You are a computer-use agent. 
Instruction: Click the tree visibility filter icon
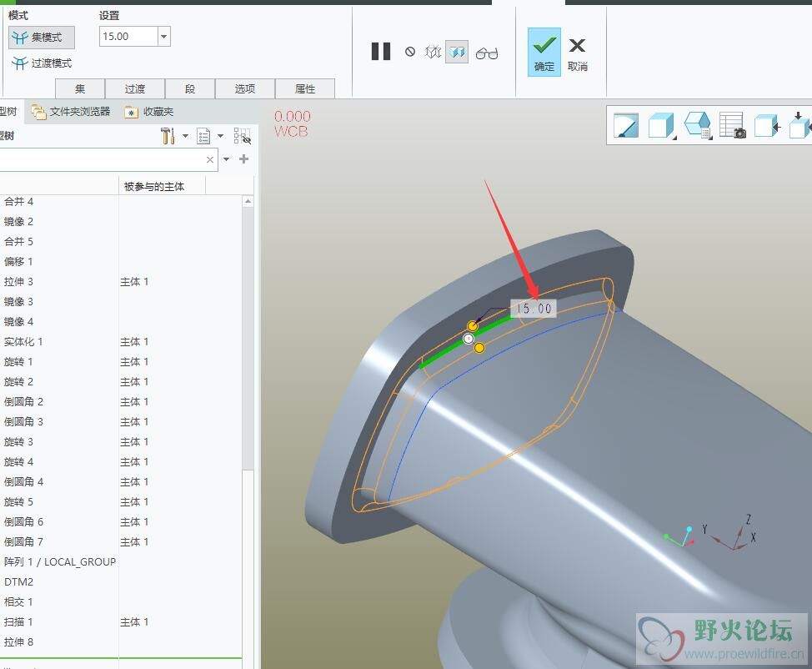[242, 136]
